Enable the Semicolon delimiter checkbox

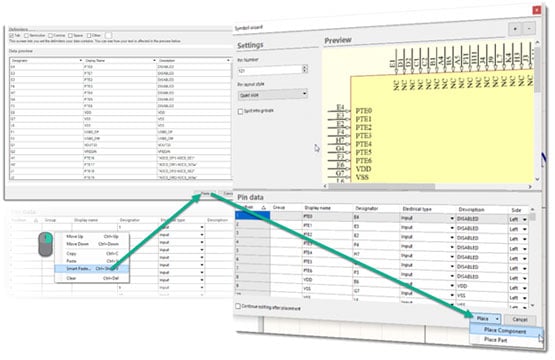point(27,36)
